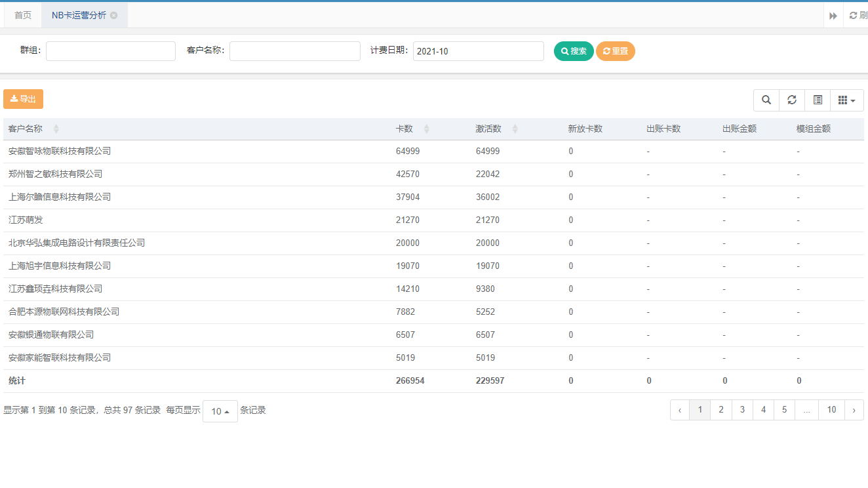Image resolution: width=868 pixels, height=488 pixels.
Task: Open the 计费日期 date field
Action: (479, 51)
